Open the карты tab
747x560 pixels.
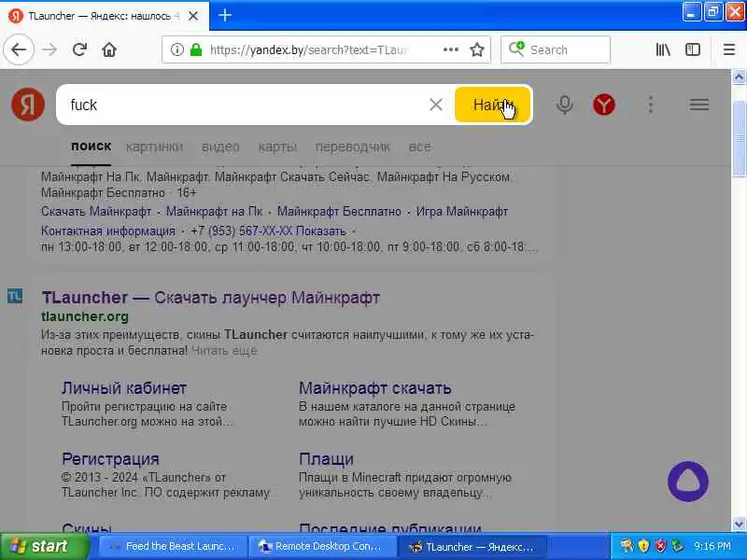[277, 147]
